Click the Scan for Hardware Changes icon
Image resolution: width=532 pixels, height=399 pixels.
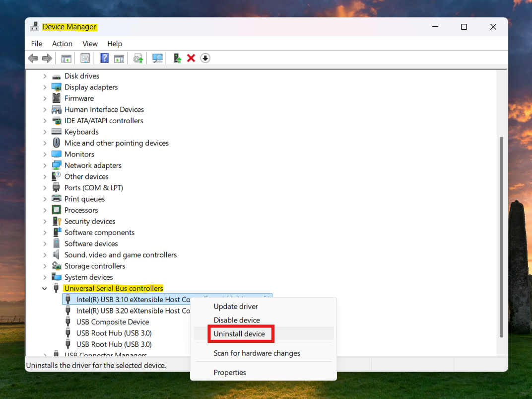tap(157, 58)
